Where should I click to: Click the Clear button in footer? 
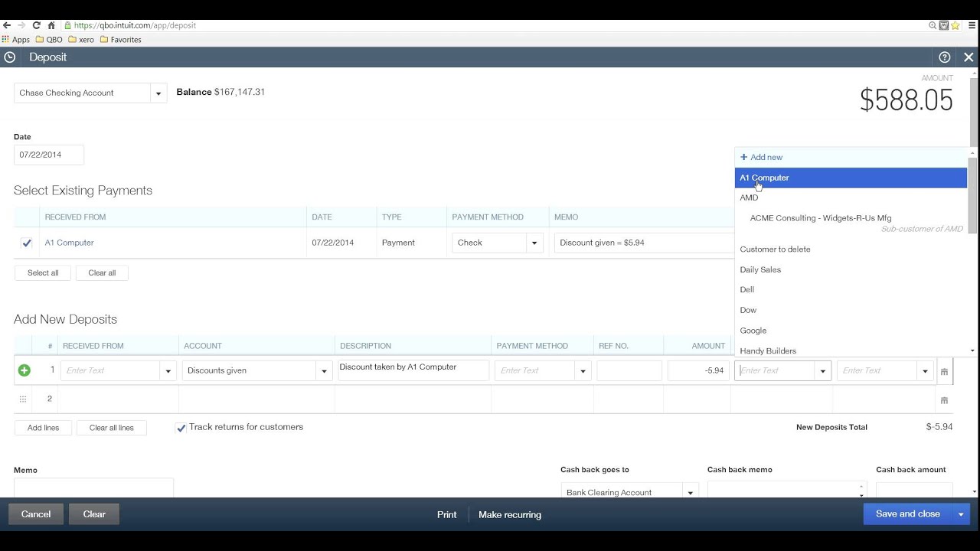click(x=94, y=514)
